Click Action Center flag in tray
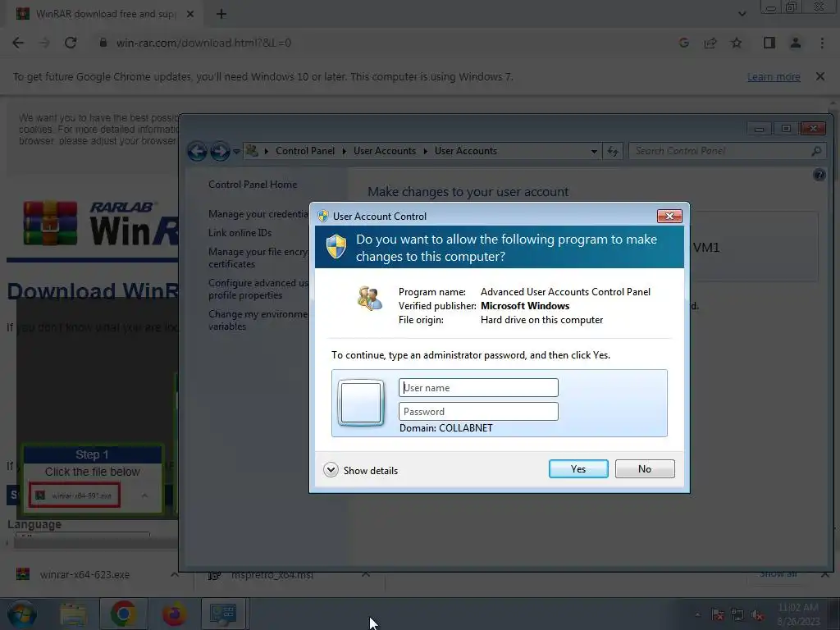Screen dimensions: 840x630 717,614
